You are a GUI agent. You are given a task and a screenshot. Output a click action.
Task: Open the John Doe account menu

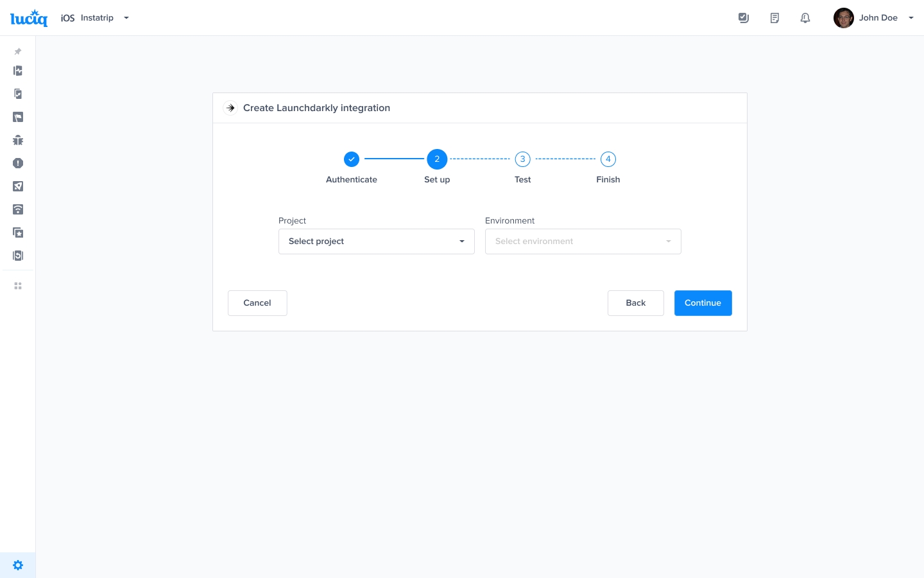pyautogui.click(x=873, y=18)
